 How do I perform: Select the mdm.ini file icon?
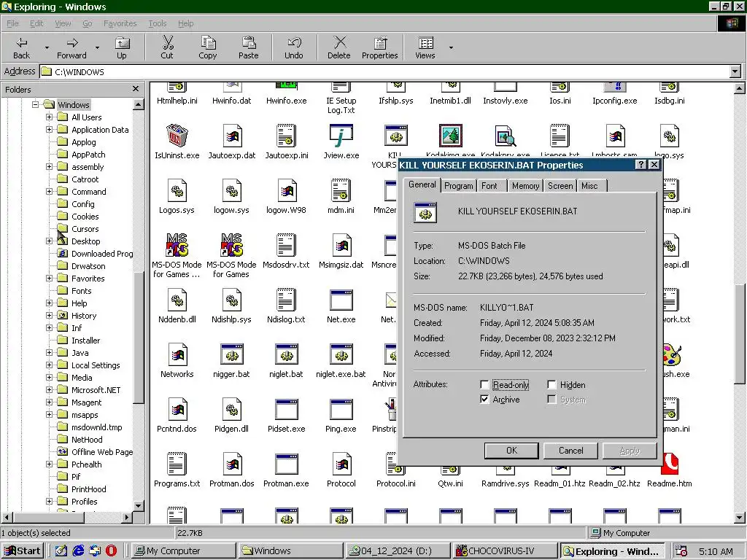[x=341, y=191]
